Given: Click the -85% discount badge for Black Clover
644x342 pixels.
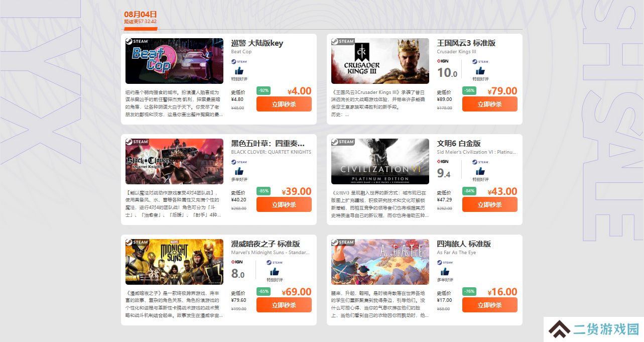Looking at the screenshot, I should pos(264,191).
